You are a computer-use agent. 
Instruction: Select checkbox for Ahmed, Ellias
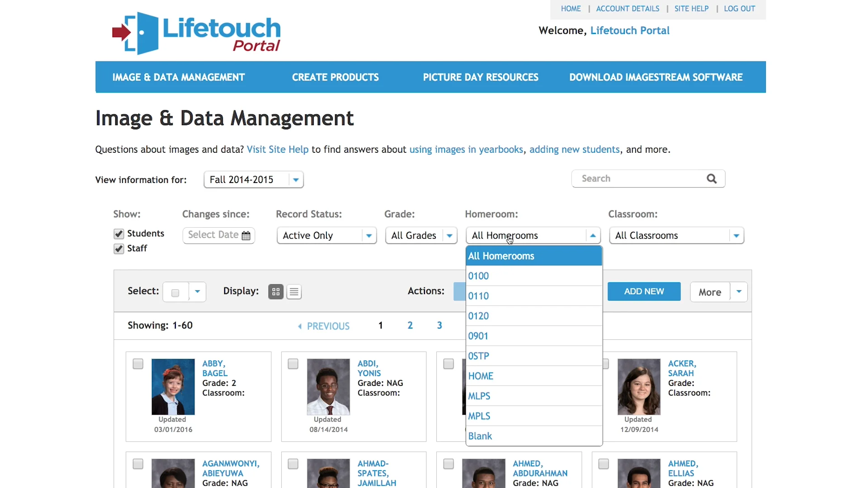point(604,464)
